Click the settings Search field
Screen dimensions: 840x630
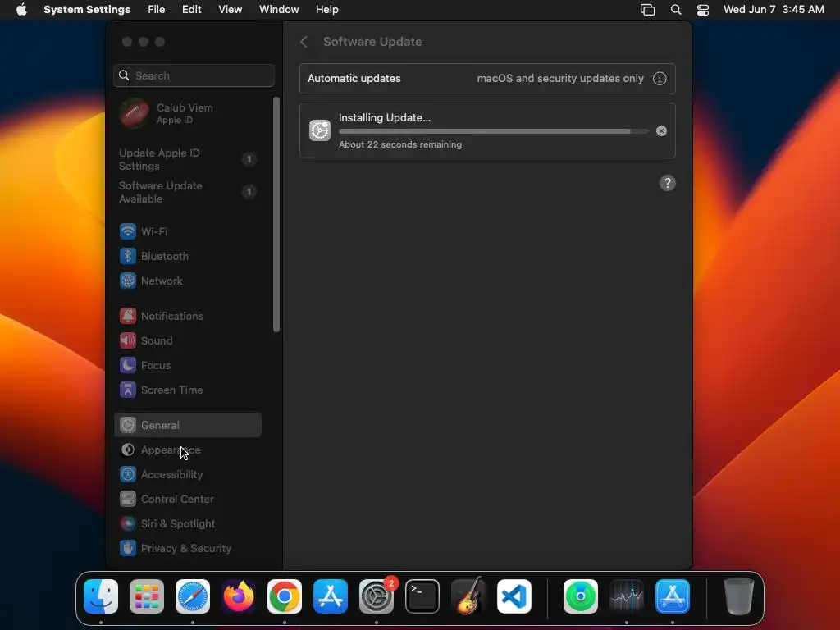194,75
